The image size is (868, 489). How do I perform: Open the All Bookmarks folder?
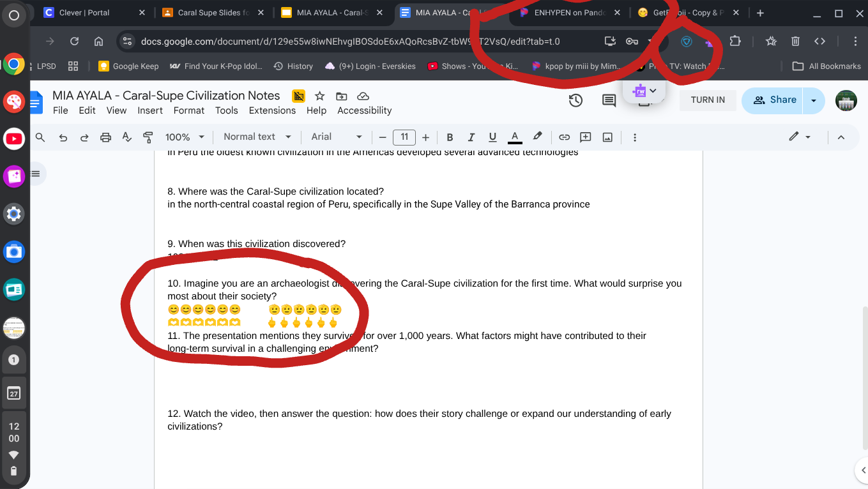coord(826,66)
